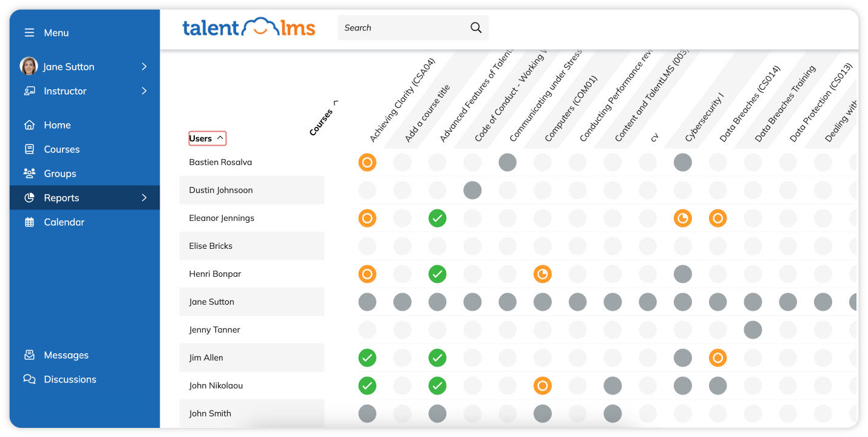Expand the Jane Sutton profile chevron
The width and height of the screenshot is (868, 437).
click(144, 66)
